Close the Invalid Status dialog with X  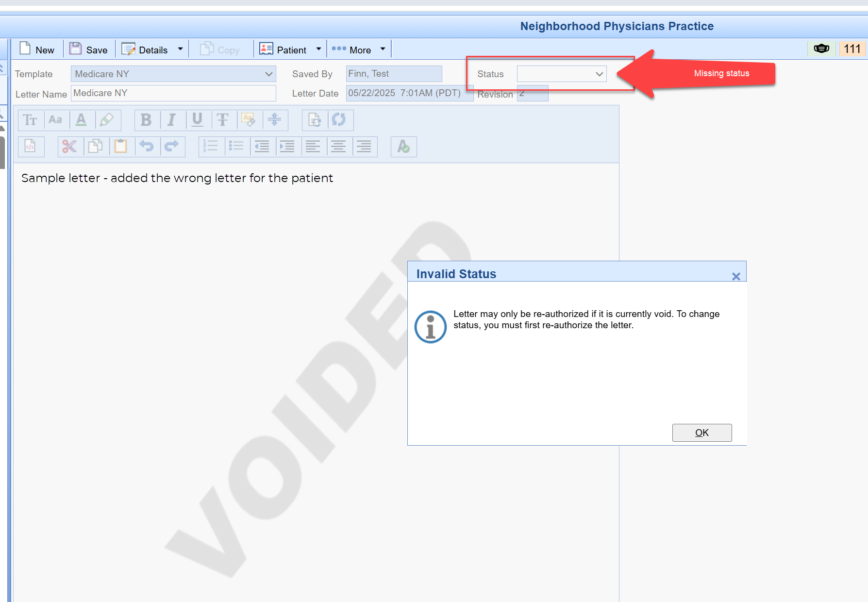736,276
